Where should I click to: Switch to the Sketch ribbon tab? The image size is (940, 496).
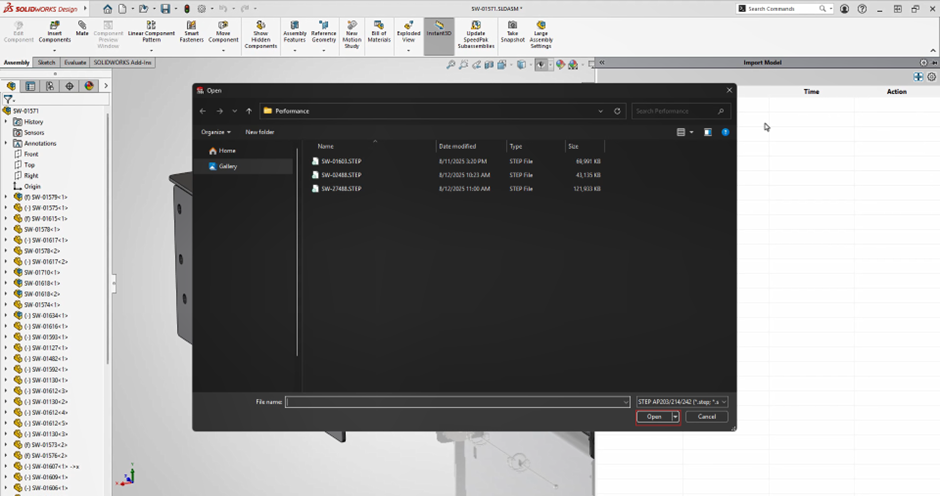(x=46, y=62)
